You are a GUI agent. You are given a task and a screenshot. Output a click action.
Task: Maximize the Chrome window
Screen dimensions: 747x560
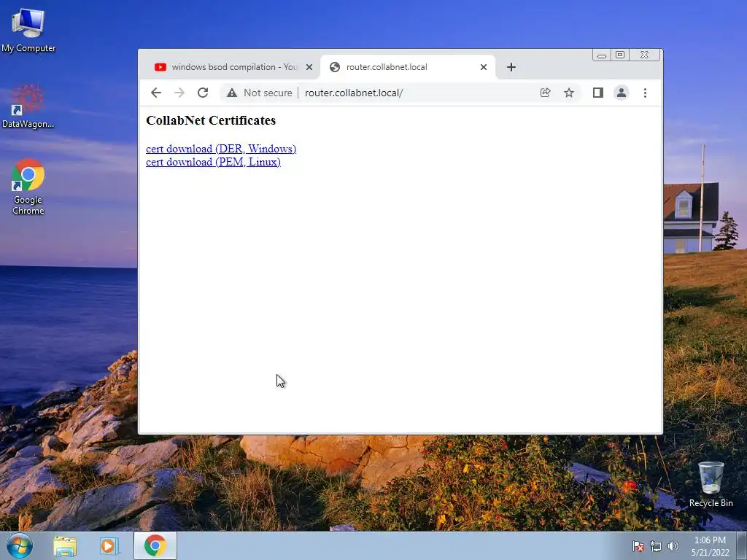pyautogui.click(x=620, y=55)
